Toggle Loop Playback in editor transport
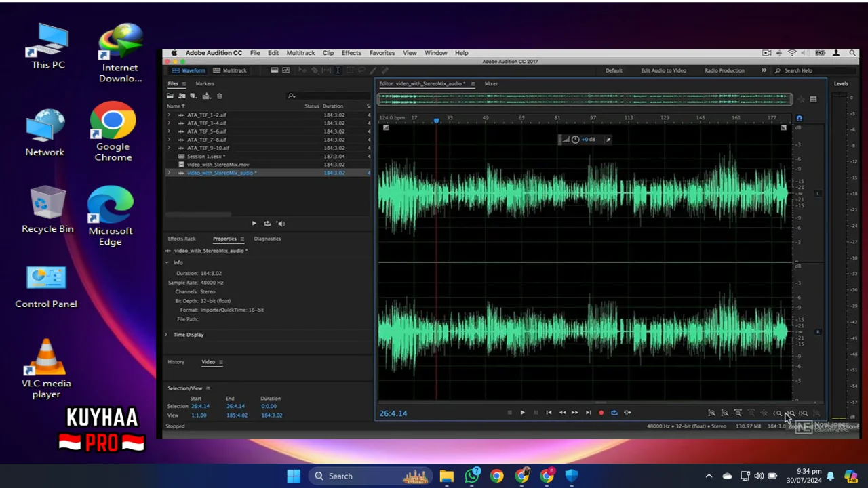The height and width of the screenshot is (488, 868). point(614,413)
